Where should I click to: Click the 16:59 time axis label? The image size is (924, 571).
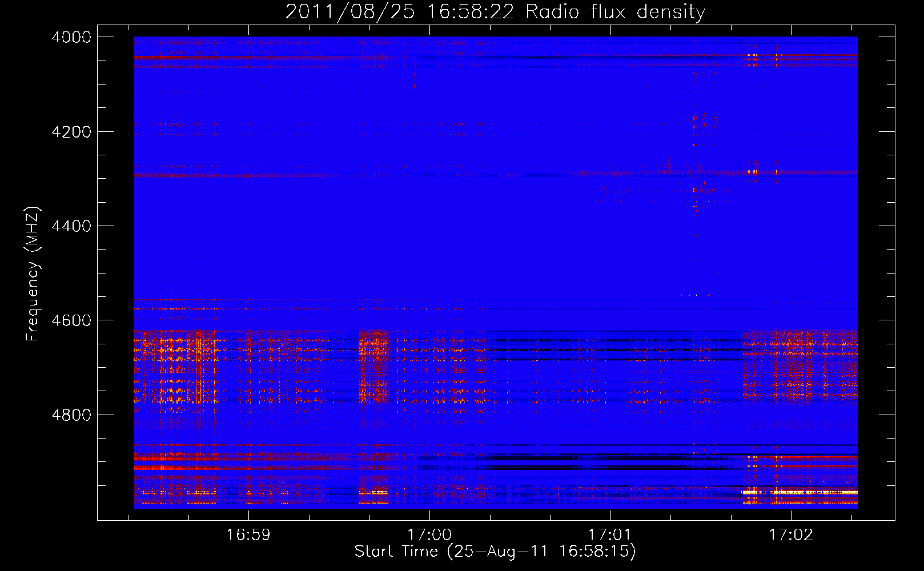click(248, 534)
